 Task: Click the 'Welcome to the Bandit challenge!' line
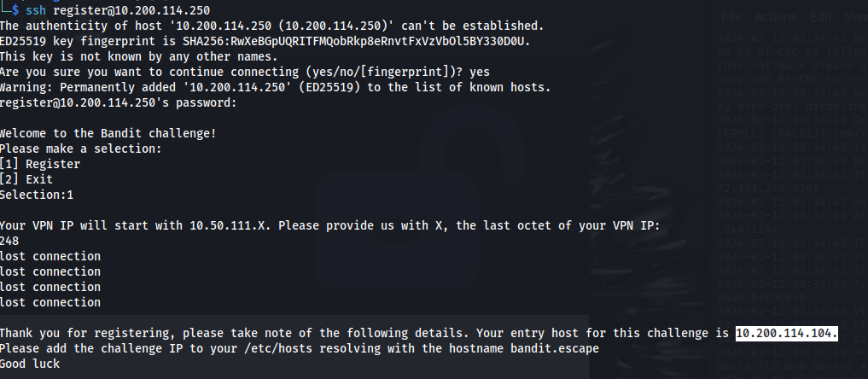pos(108,133)
